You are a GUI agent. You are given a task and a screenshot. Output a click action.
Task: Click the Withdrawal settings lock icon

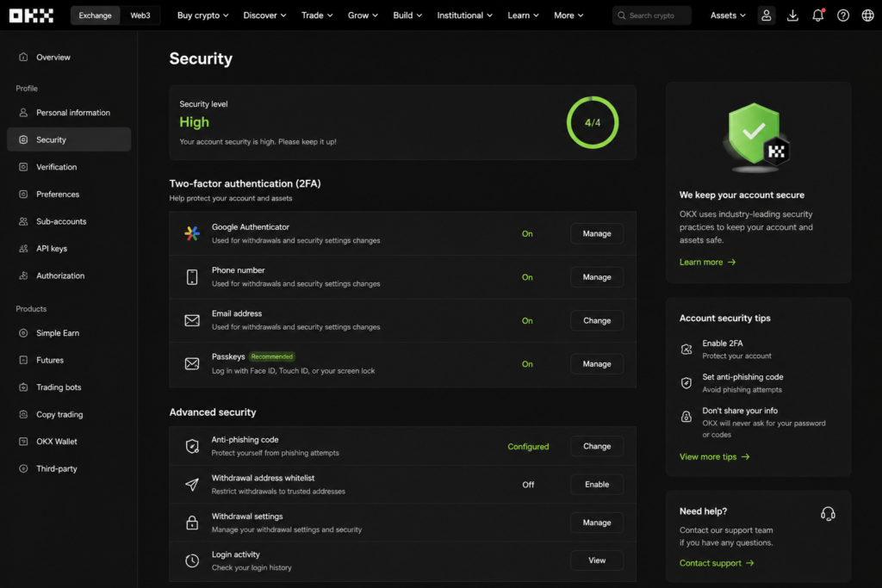click(192, 523)
